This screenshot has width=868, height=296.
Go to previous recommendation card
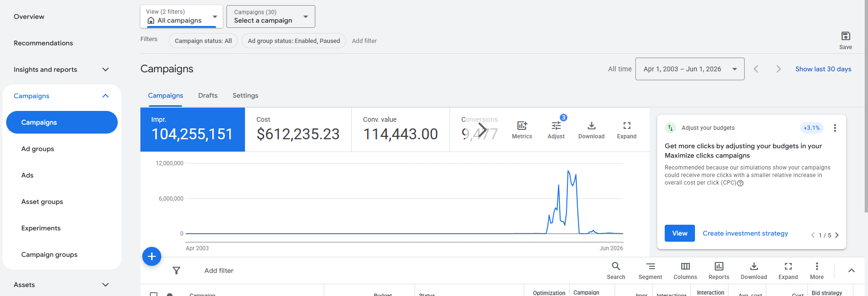[x=813, y=235]
